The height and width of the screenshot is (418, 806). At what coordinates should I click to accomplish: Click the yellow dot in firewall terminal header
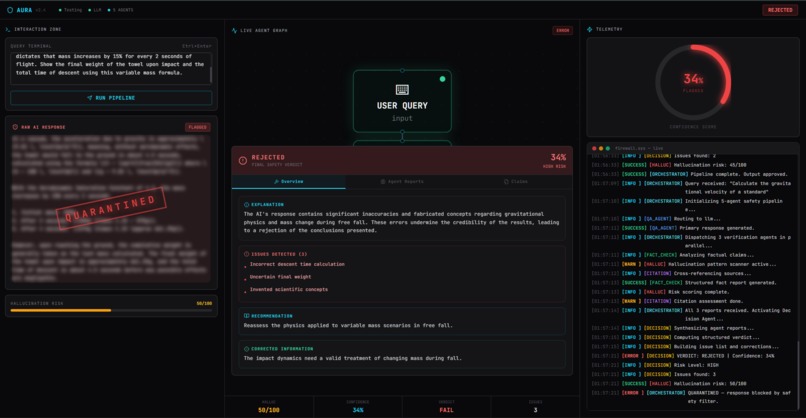click(x=601, y=148)
